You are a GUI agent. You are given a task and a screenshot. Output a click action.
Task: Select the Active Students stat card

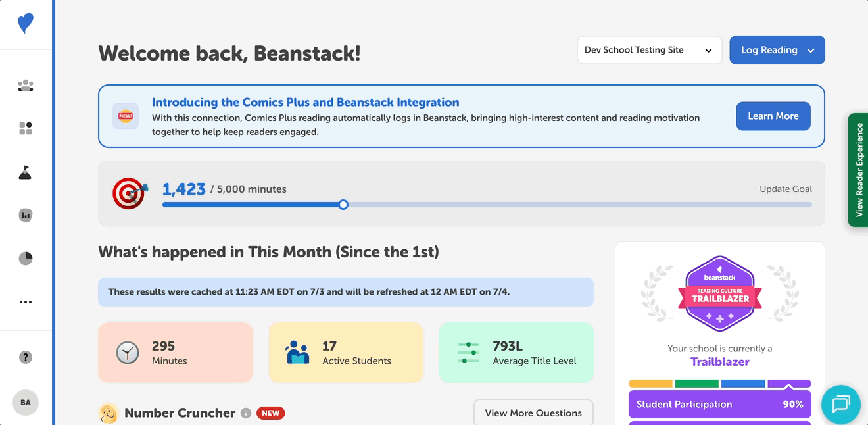[x=346, y=353]
